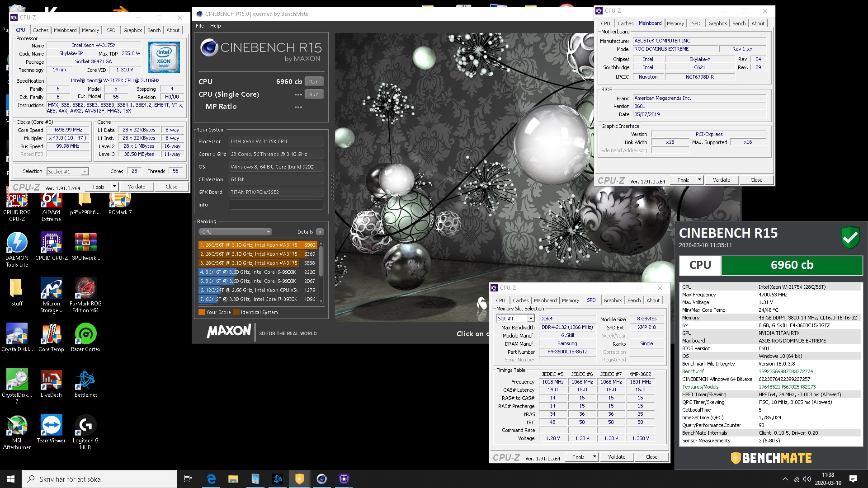Click Validate in the SPD CPU-Z window
This screenshot has width=868, height=488.
(x=617, y=457)
